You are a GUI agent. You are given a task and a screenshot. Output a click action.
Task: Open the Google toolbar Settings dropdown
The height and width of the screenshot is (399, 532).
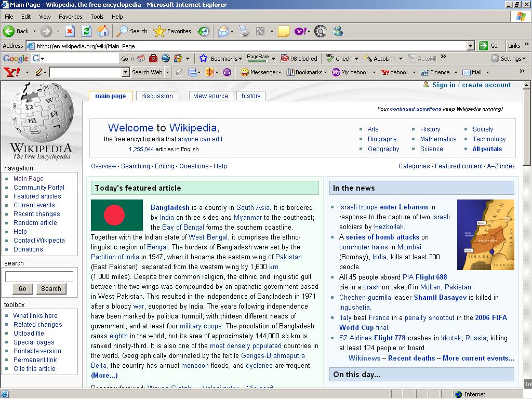[508, 58]
